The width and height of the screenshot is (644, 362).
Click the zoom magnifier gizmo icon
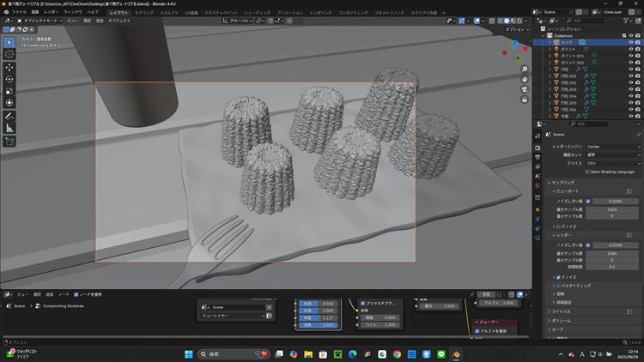click(x=524, y=69)
